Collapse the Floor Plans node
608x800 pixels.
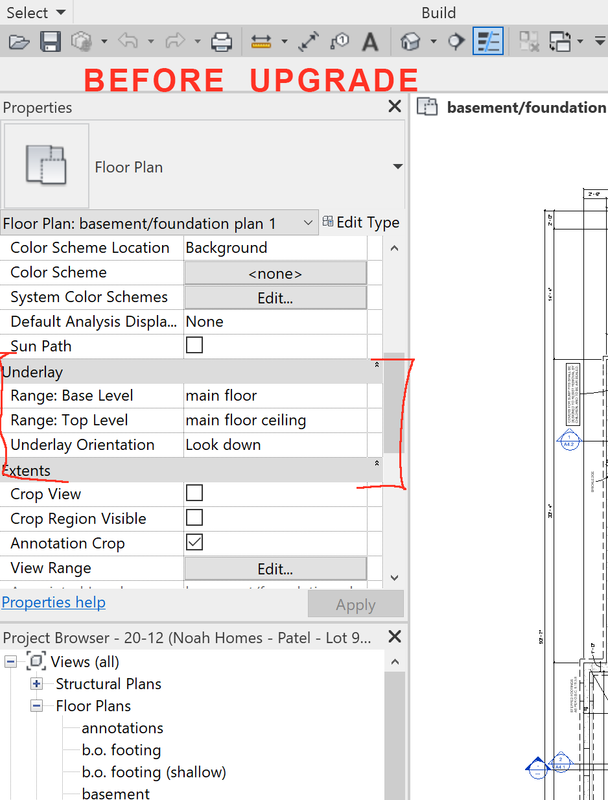pyautogui.click(x=36, y=706)
